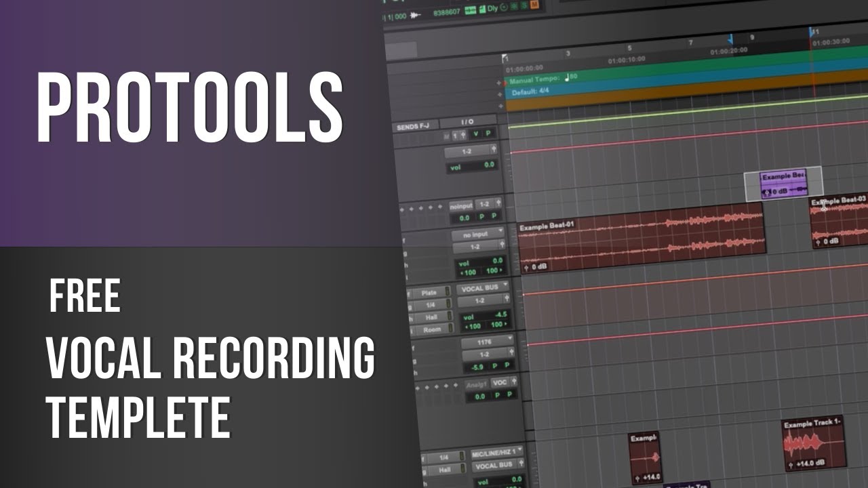
Task: Select the Example Beat-01 audio clip
Action: coord(642,238)
